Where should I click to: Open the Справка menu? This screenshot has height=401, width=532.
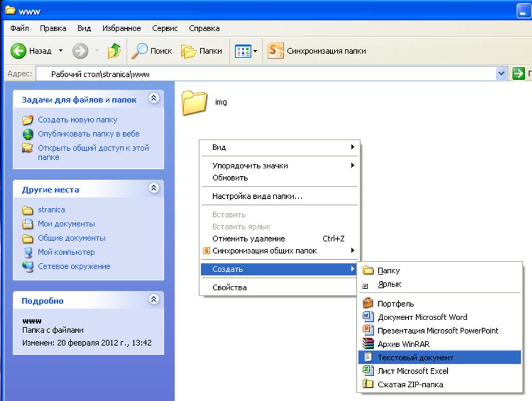[204, 28]
